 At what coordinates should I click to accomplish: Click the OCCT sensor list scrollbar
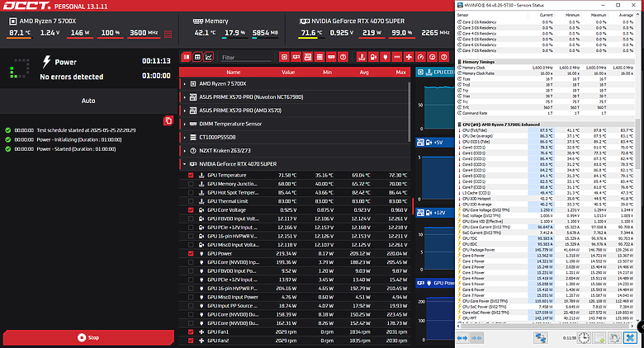(409, 111)
